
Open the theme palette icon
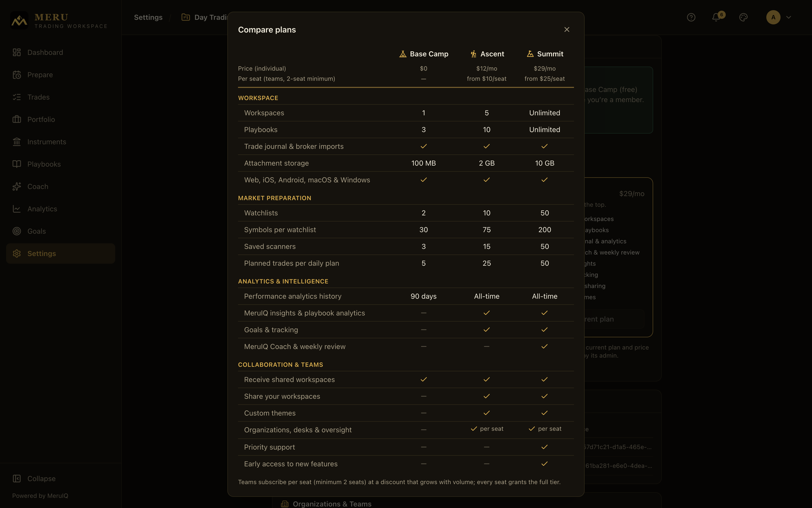pos(743,17)
